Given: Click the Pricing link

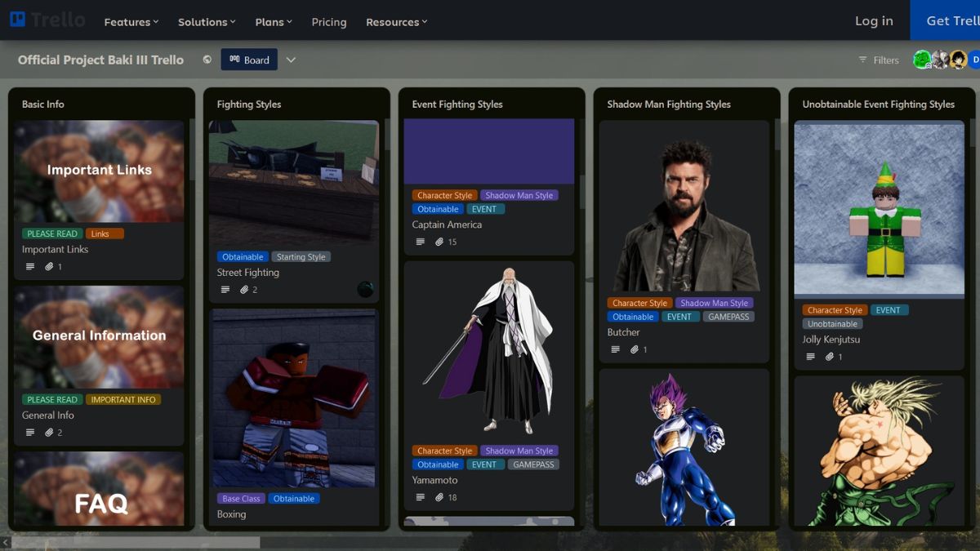Looking at the screenshot, I should [329, 22].
